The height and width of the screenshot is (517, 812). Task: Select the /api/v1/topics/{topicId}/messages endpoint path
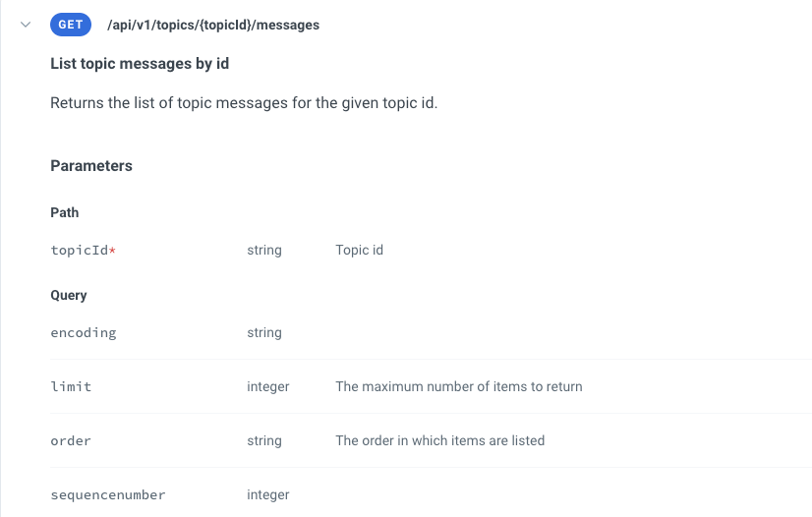click(213, 26)
